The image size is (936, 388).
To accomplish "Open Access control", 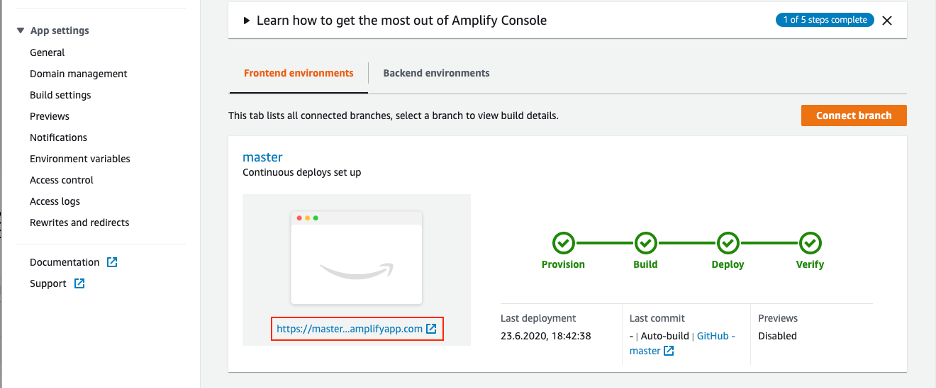I will [61, 180].
